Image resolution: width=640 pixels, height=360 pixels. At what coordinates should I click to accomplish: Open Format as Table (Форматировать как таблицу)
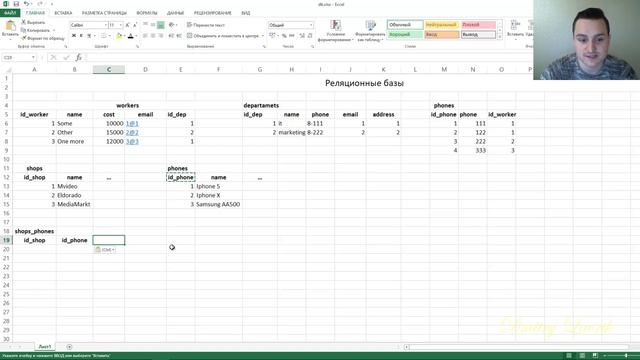370,31
